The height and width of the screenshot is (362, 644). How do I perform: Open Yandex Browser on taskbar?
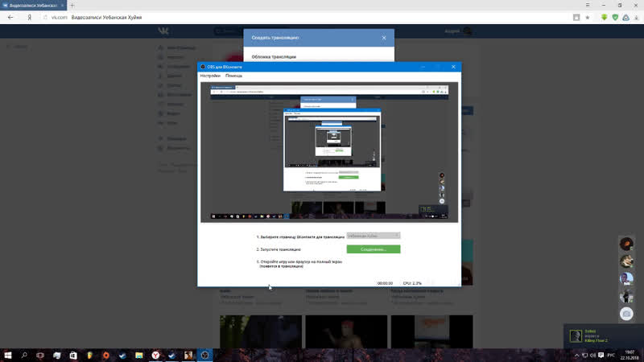(x=155, y=356)
